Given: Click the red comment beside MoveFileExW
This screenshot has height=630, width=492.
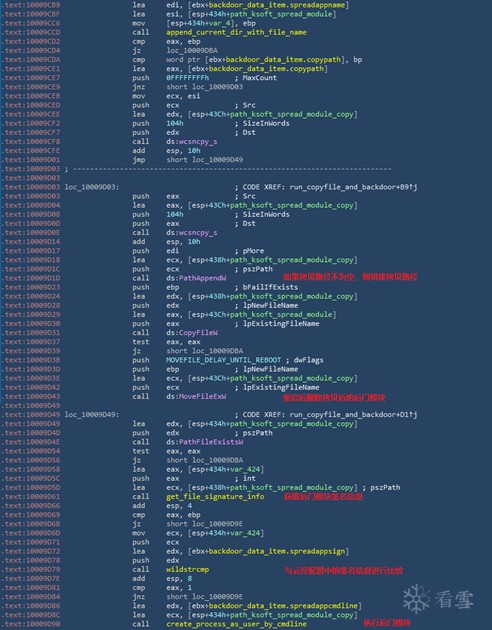Looking at the screenshot, I should coord(334,398).
